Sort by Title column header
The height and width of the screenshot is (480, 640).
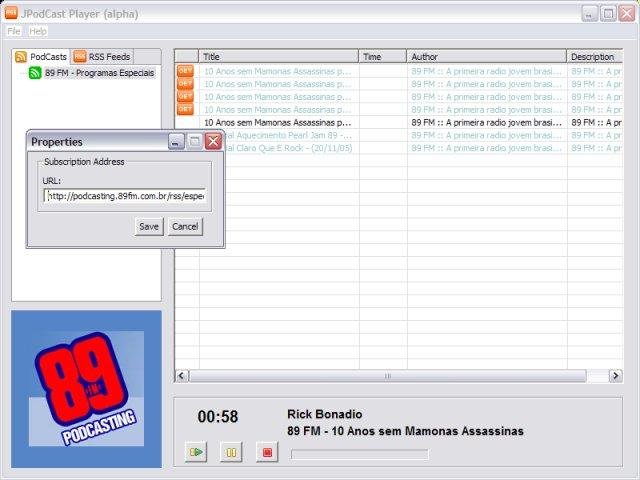coord(278,57)
